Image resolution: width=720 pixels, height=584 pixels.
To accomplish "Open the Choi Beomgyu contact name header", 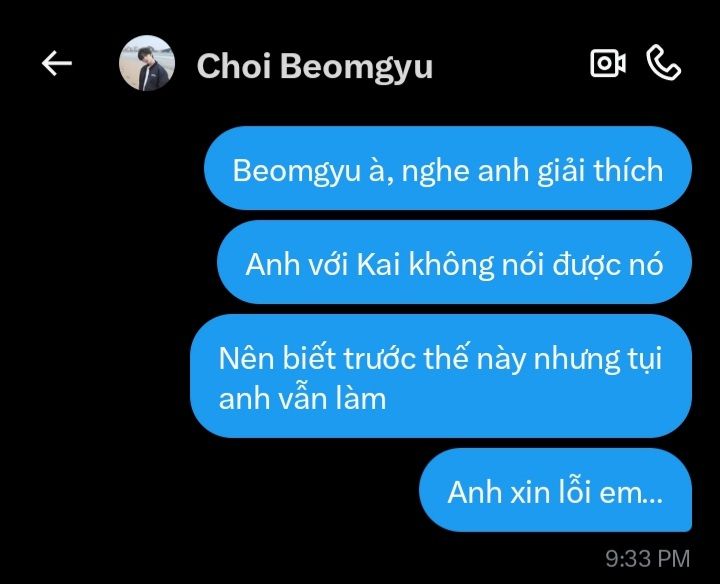I will coord(315,66).
